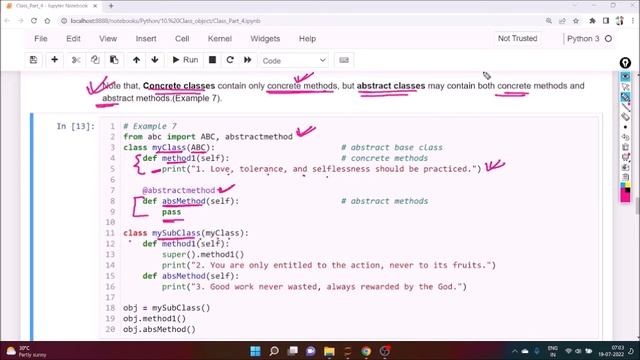Click code line 'obj = mySubClass()'
The image size is (640, 360).
click(x=167, y=308)
